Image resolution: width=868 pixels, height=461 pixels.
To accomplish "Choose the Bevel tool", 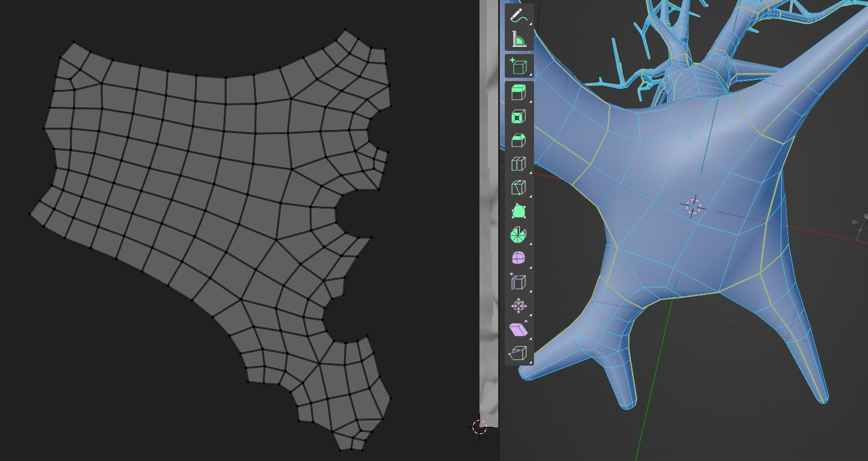I will point(519,140).
